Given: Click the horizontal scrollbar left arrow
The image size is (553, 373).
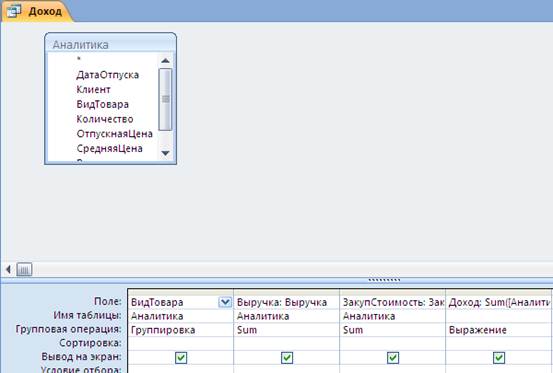Looking at the screenshot, I should 8,270.
